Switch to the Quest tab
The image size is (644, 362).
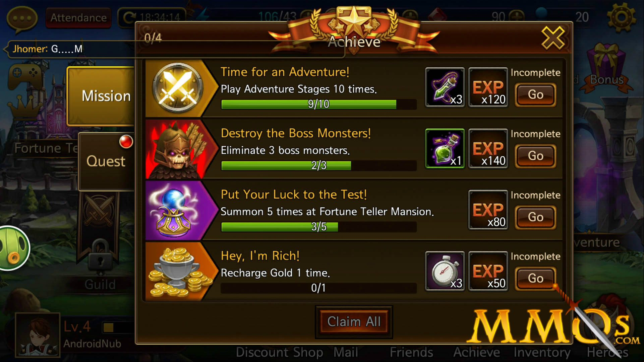(106, 161)
